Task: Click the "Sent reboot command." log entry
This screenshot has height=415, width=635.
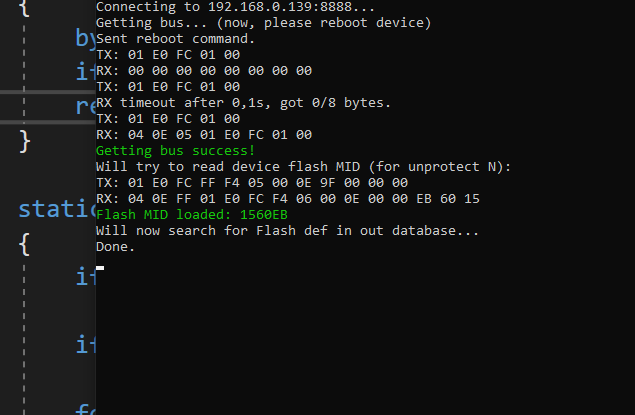Action: 175,39
